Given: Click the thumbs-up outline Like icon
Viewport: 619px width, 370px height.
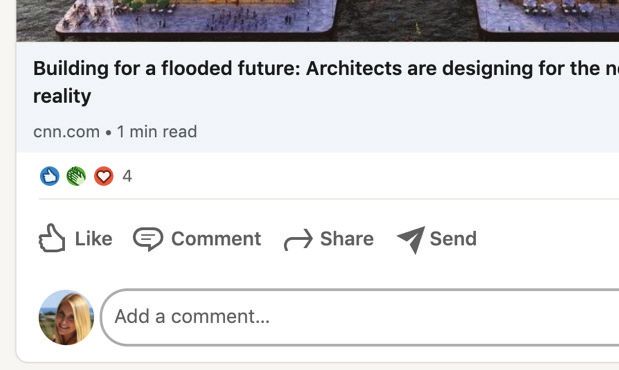Looking at the screenshot, I should 52,238.
